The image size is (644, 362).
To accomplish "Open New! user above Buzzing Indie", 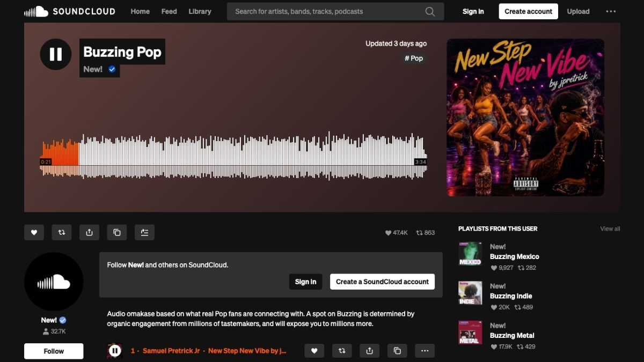I will (497, 286).
